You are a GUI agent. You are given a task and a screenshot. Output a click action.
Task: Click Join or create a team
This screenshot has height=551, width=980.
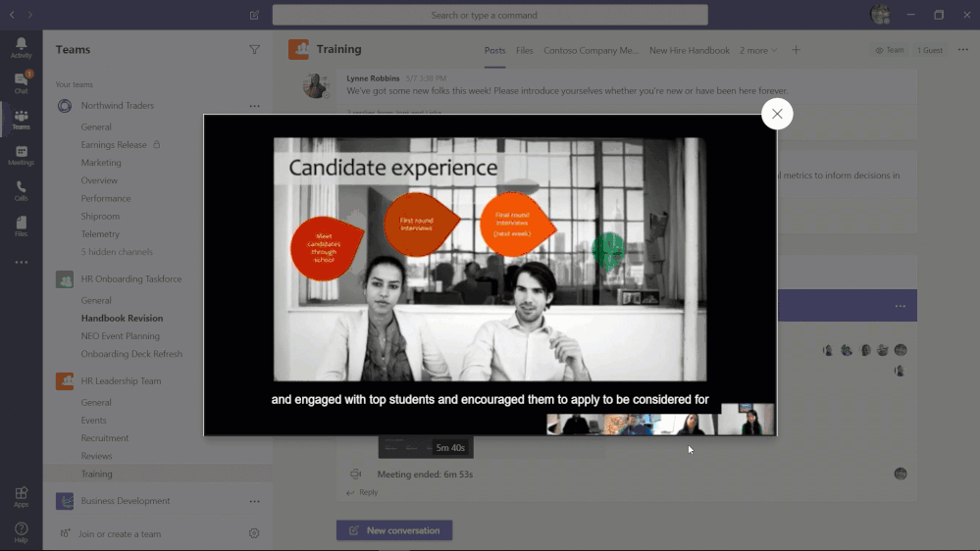[x=120, y=534]
